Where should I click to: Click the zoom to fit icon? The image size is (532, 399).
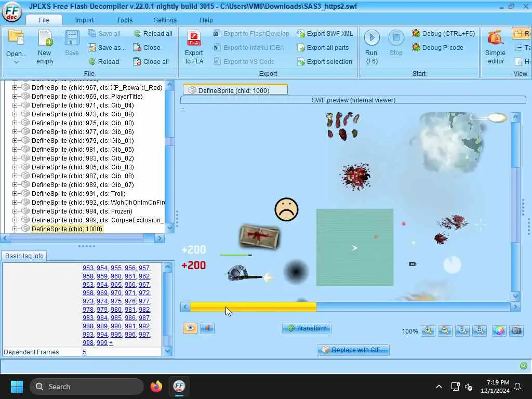tap(480, 330)
